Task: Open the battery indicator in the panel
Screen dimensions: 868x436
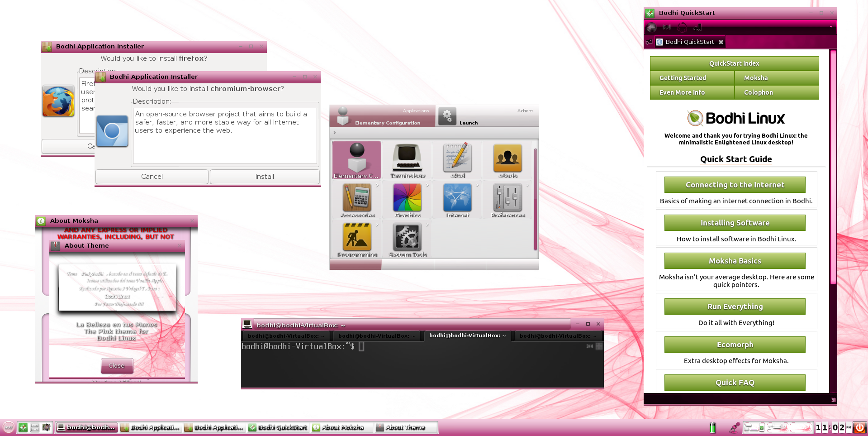Action: pyautogui.click(x=713, y=427)
